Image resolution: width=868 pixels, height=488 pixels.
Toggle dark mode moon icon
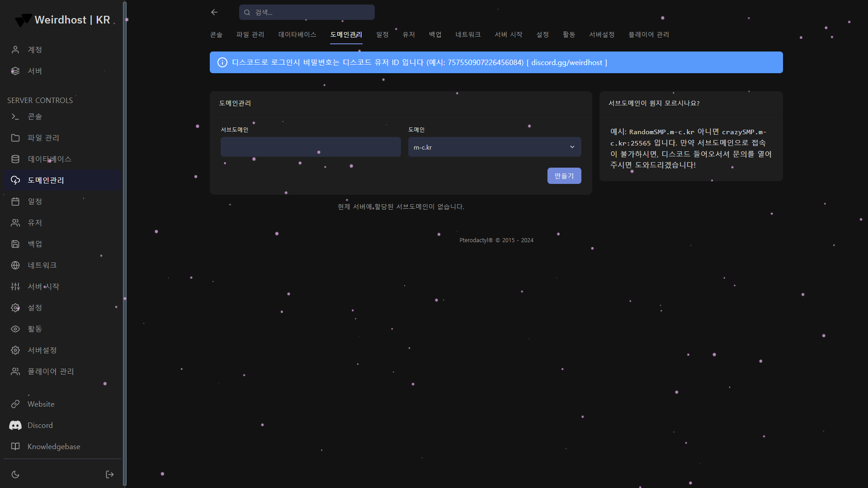pyautogui.click(x=15, y=474)
